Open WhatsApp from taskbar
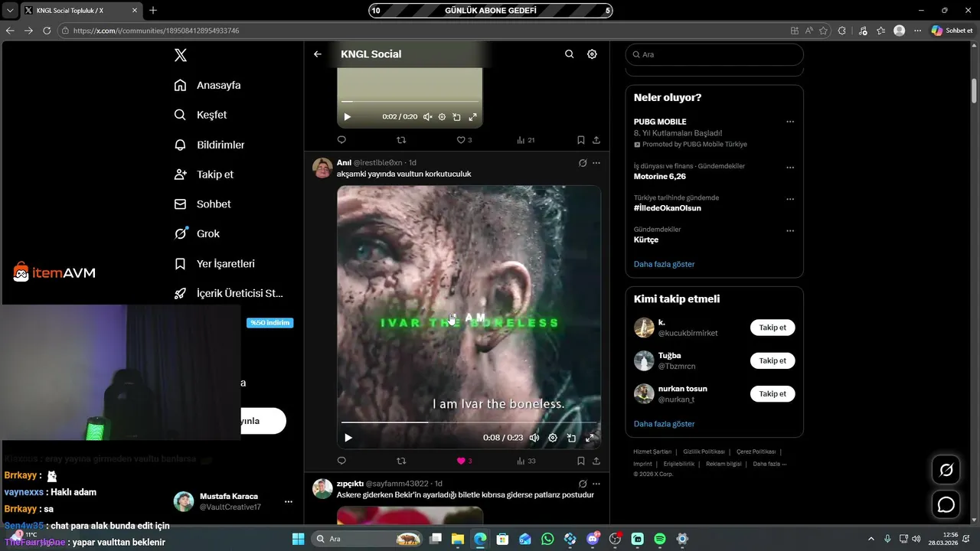 pos(547,539)
